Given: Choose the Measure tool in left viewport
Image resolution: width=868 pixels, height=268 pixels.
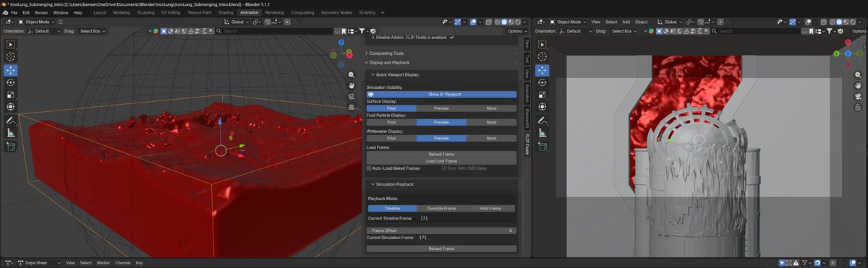Looking at the screenshot, I should coord(11,133).
